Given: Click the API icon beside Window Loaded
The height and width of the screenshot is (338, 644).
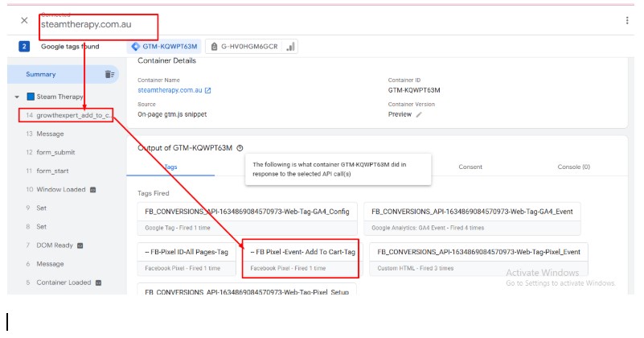Looking at the screenshot, I should [x=93, y=190].
